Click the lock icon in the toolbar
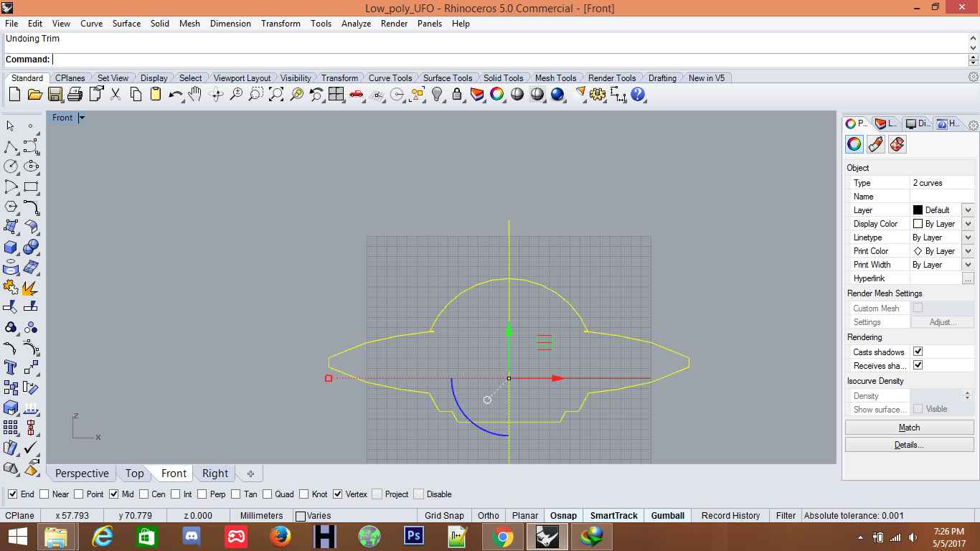 tap(456, 94)
